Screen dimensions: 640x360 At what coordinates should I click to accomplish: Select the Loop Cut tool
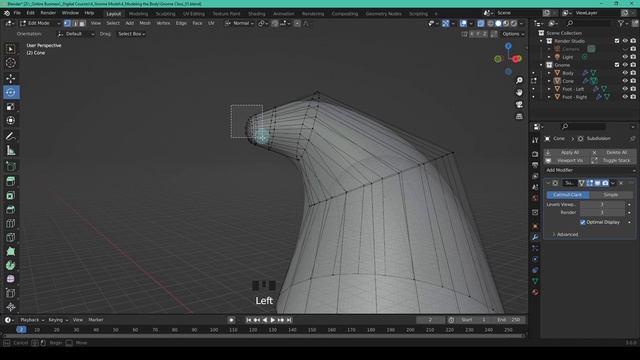pyautogui.click(x=11, y=223)
